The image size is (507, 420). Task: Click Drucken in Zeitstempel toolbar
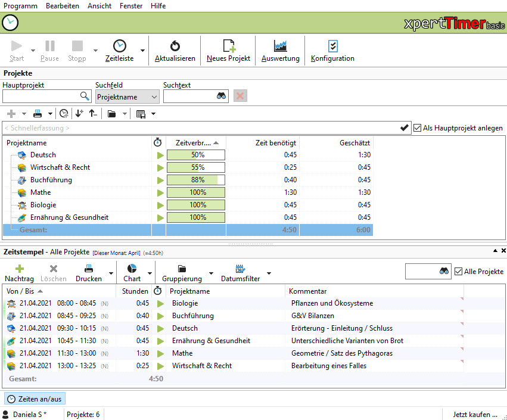89,273
